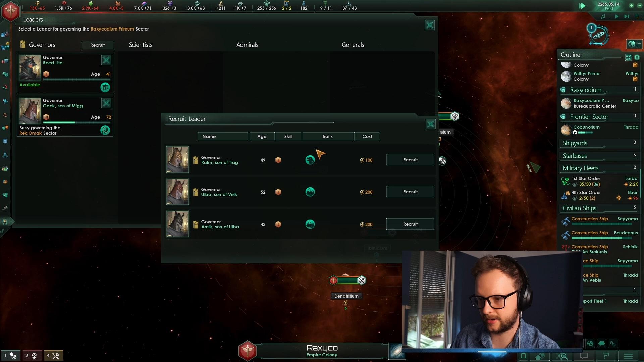Dismiss governor Reed Lite
The image size is (644, 362).
[x=106, y=60]
